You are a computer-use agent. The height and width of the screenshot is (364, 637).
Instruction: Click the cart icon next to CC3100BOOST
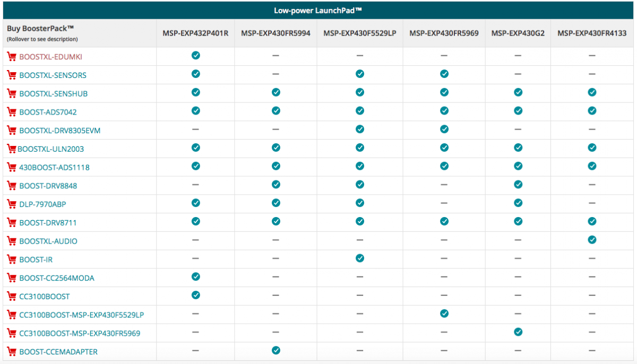click(11, 296)
